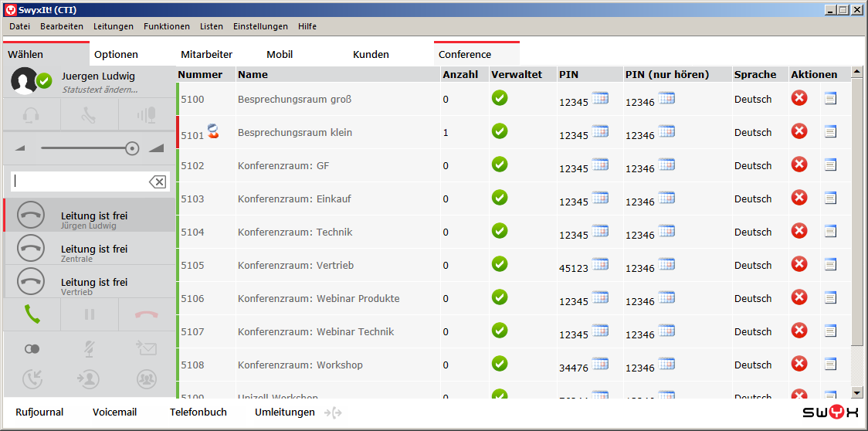Viewport: 868px width, 431px height.
Task: Open the Funktionen menu
Action: click(x=166, y=26)
